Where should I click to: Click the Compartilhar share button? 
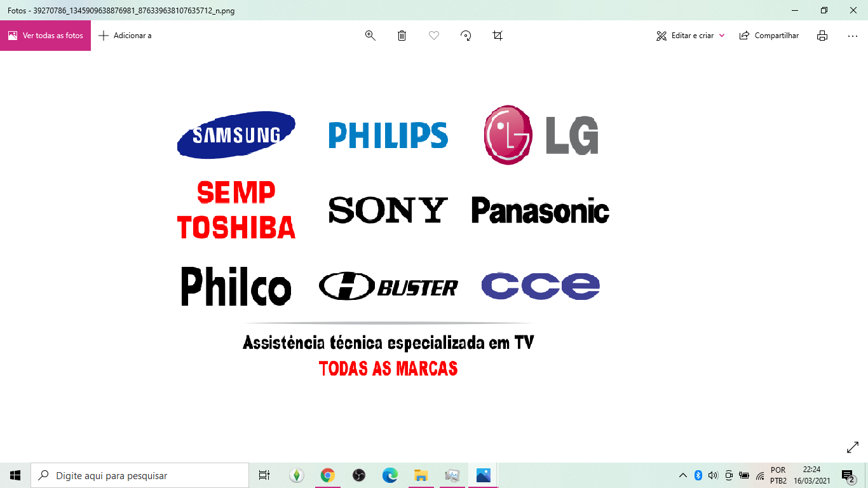(769, 36)
